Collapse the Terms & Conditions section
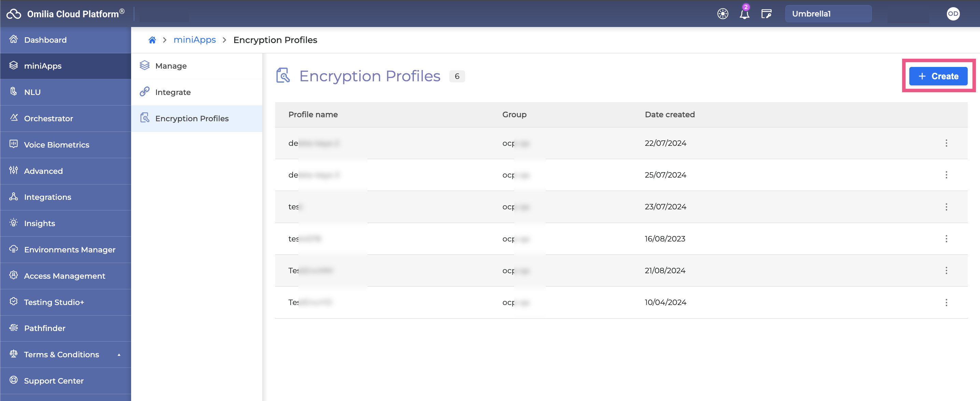The image size is (980, 401). point(119,354)
